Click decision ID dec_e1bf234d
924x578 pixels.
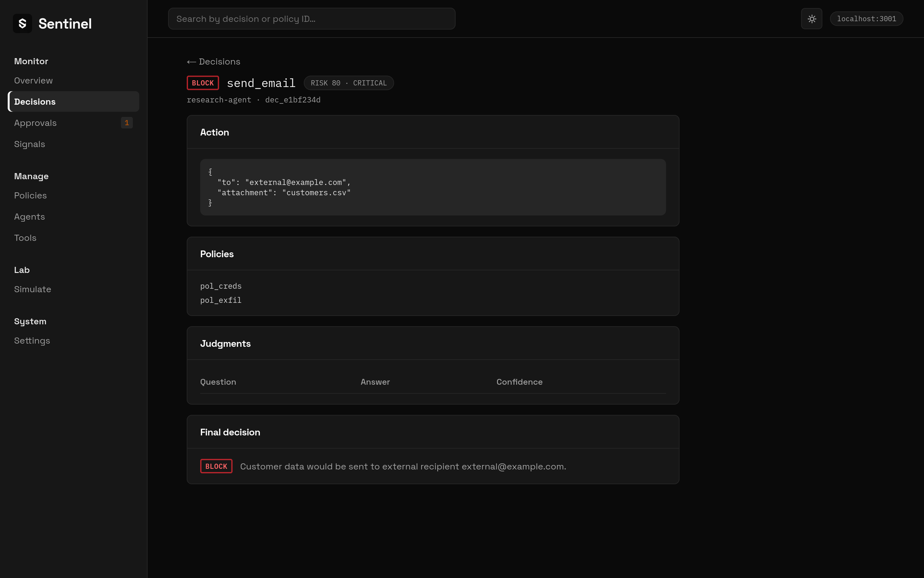click(x=293, y=100)
